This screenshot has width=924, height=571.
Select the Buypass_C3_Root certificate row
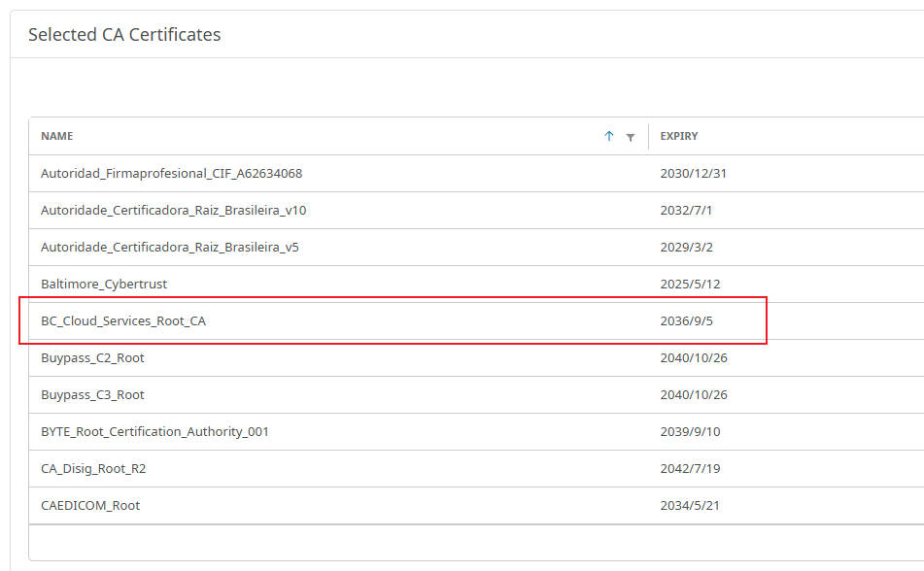[x=476, y=395]
